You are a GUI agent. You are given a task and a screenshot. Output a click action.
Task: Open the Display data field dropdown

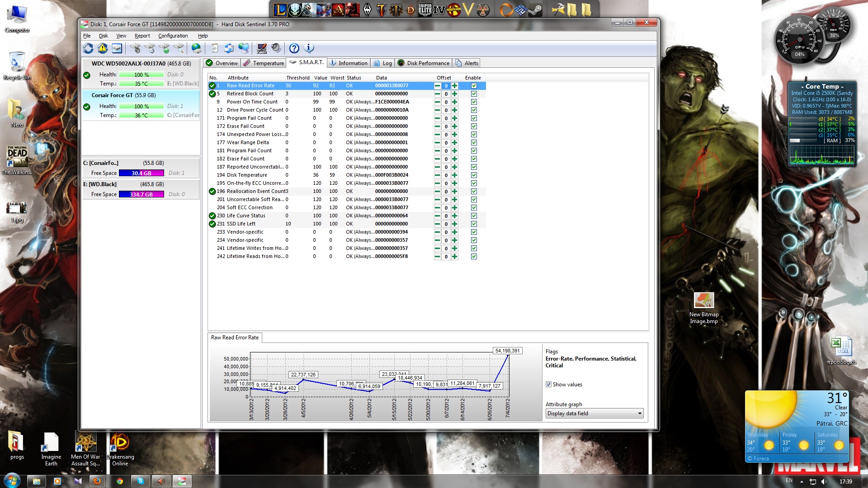594,413
